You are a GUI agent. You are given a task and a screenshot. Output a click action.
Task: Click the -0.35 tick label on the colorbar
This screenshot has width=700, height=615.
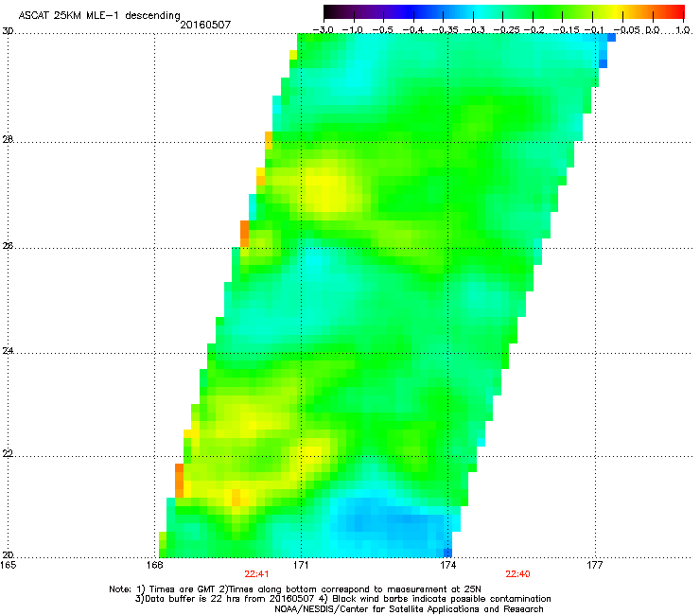(445, 30)
